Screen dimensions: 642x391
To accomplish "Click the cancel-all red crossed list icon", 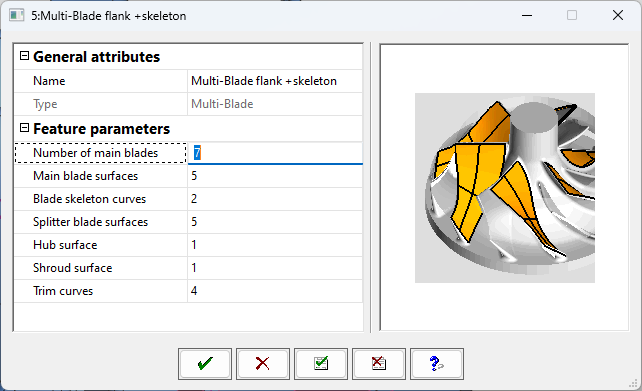I will pos(379,364).
